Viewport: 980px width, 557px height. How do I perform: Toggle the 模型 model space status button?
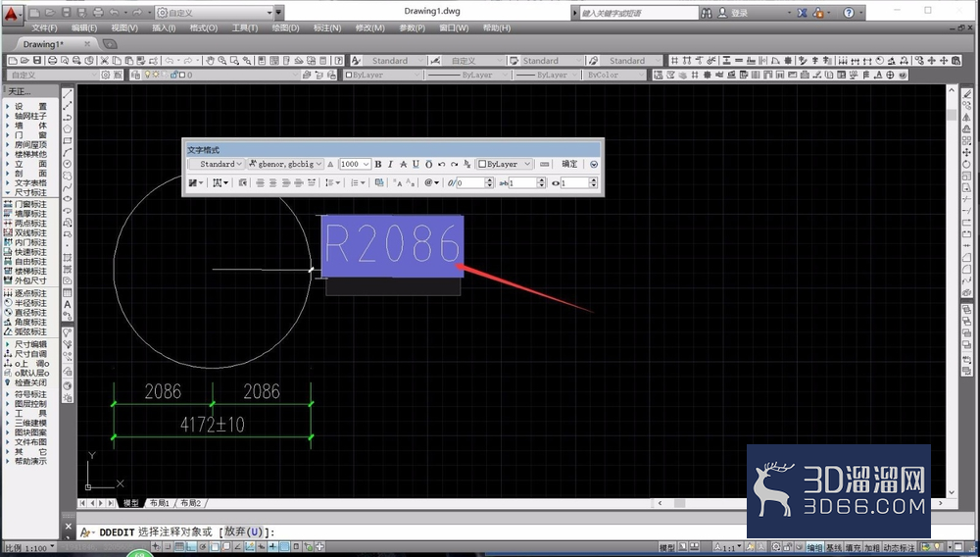point(666,547)
